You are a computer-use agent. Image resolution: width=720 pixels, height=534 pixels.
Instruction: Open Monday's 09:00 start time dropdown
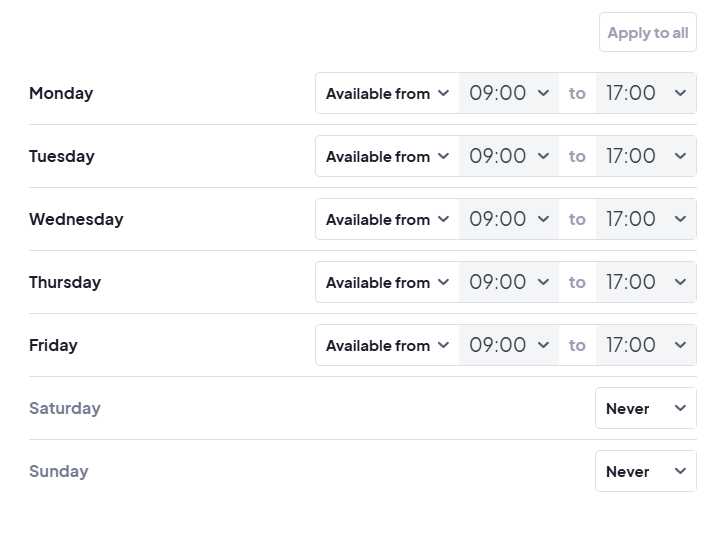[509, 94]
